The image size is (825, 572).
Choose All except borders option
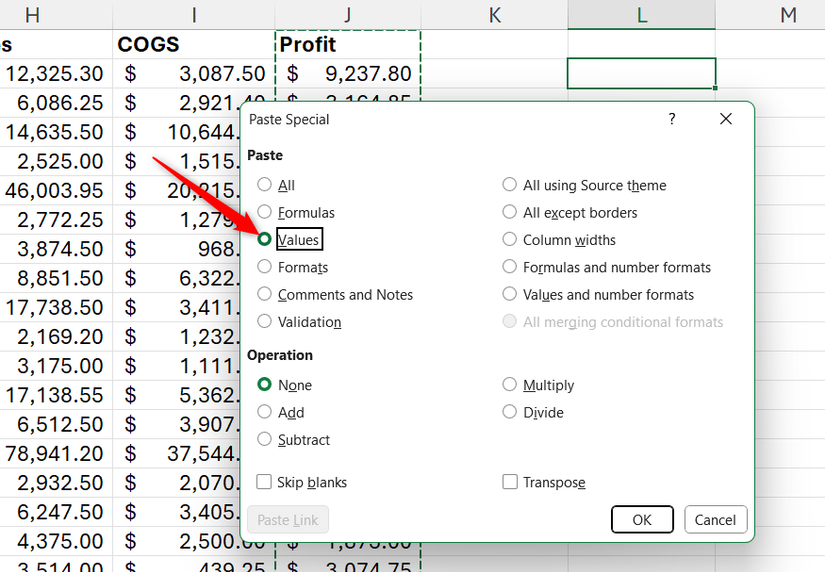(x=510, y=213)
